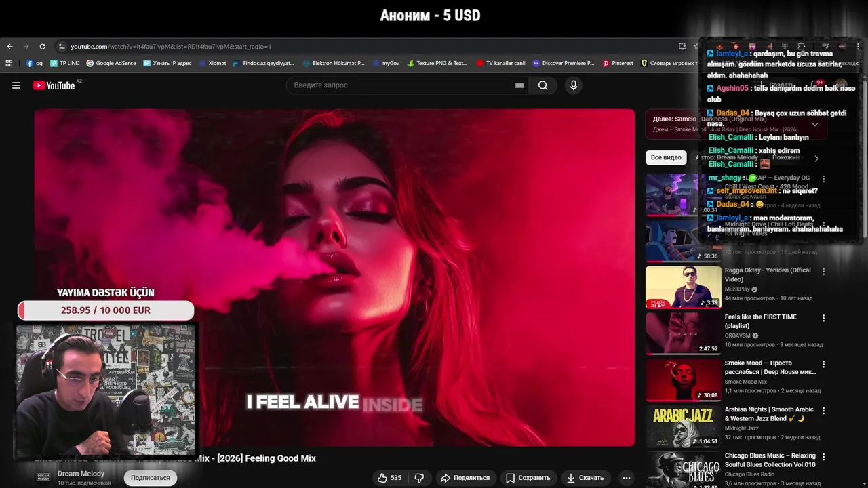Open the Chrome apps grid icon
868x488 pixels.
point(9,63)
